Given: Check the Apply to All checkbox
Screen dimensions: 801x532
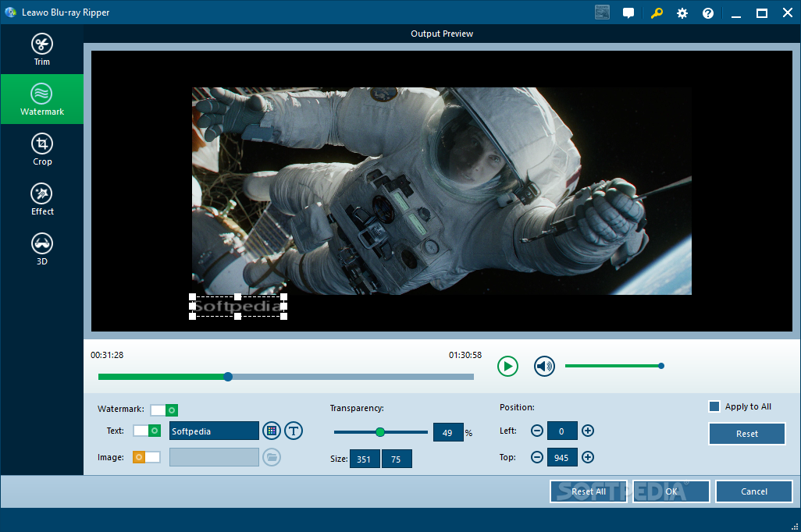Looking at the screenshot, I should [x=714, y=406].
